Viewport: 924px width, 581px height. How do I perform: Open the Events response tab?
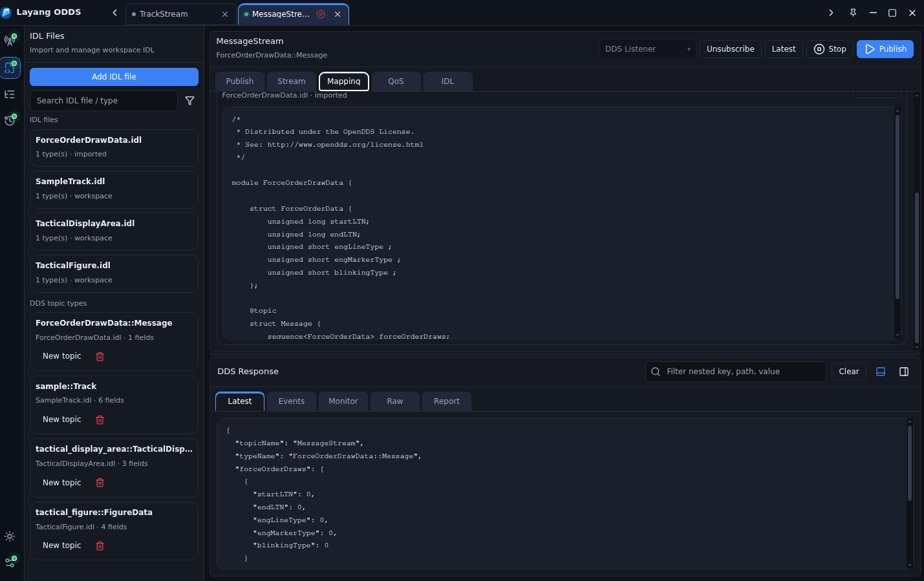click(x=292, y=401)
